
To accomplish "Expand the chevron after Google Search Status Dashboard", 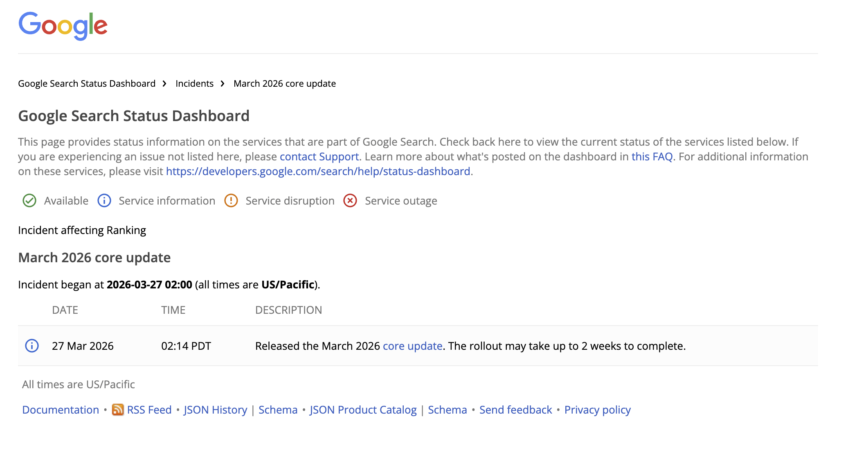I will pos(164,83).
